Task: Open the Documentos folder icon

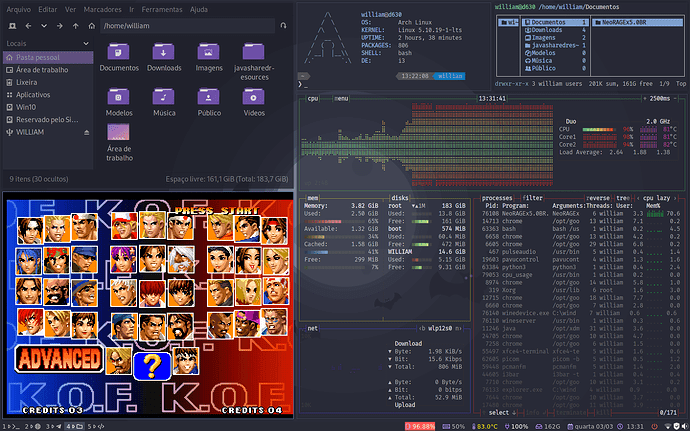Action: [x=118, y=52]
